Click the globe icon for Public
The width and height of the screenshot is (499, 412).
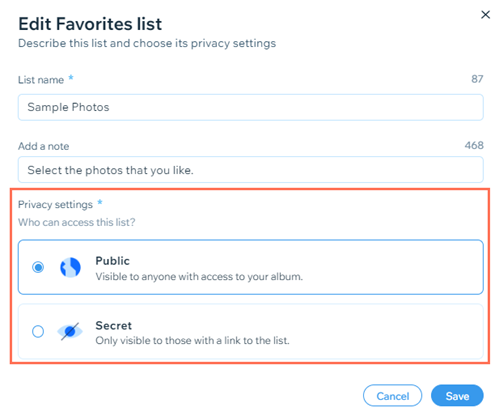click(70, 267)
